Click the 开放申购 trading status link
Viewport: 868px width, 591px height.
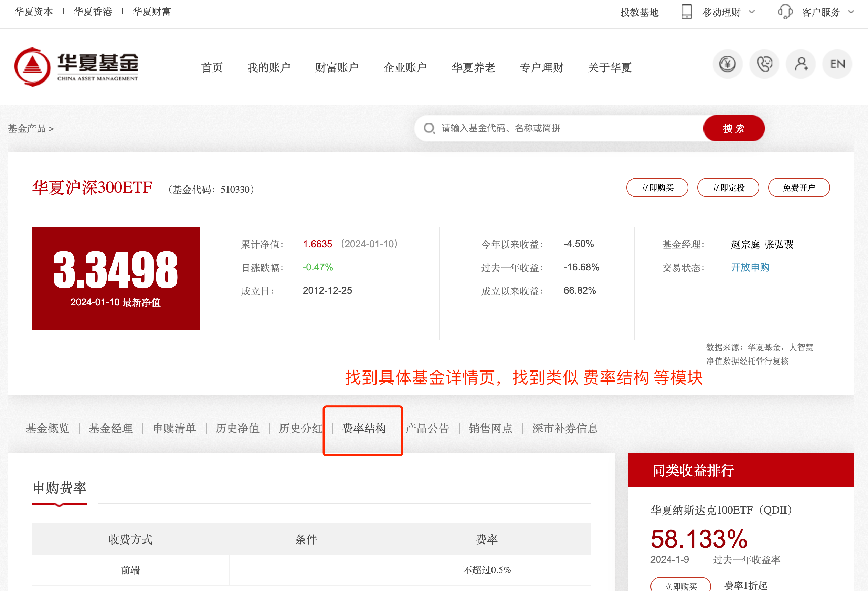pyautogui.click(x=750, y=267)
